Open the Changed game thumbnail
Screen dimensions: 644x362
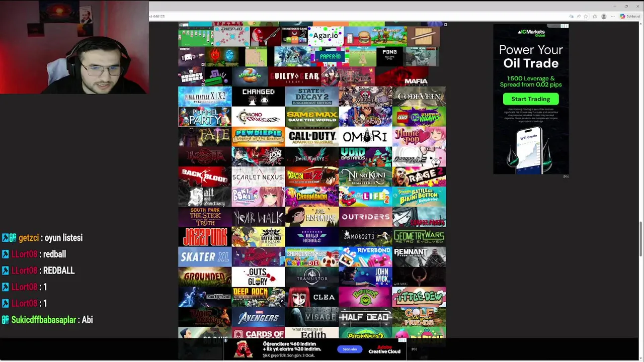click(x=258, y=96)
